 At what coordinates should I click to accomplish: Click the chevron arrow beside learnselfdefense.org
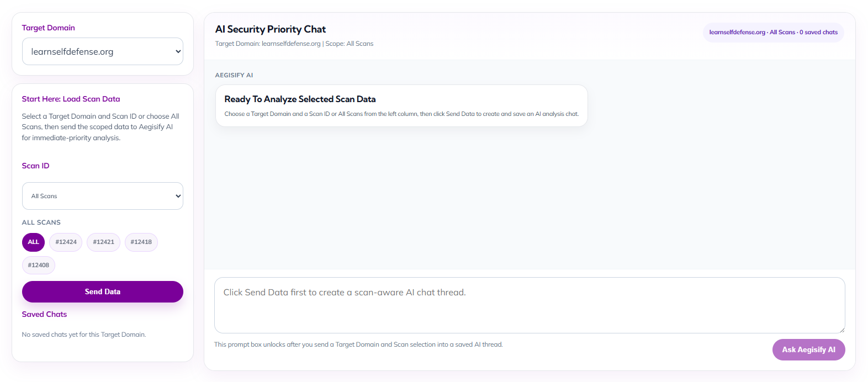tap(178, 51)
